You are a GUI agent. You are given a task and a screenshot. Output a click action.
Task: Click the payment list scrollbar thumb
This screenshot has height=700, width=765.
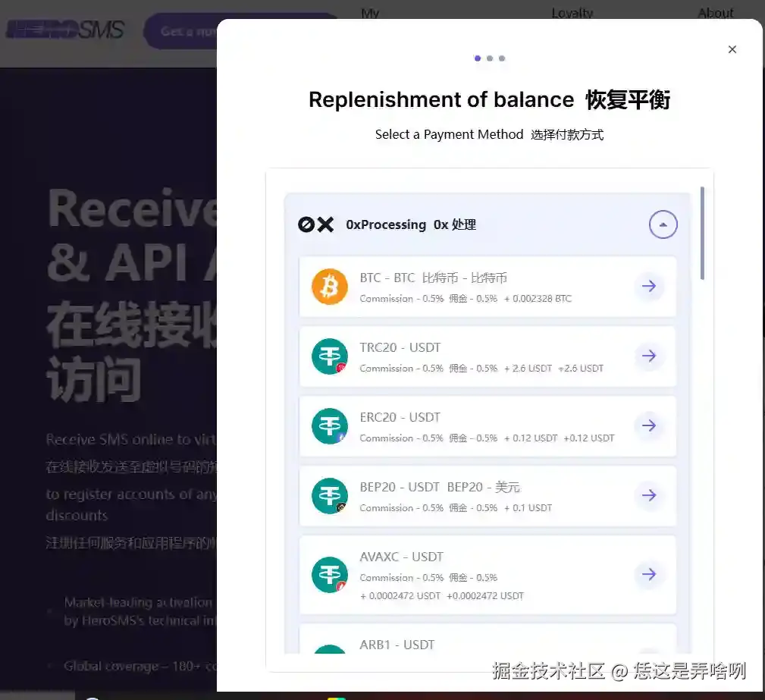tap(702, 234)
